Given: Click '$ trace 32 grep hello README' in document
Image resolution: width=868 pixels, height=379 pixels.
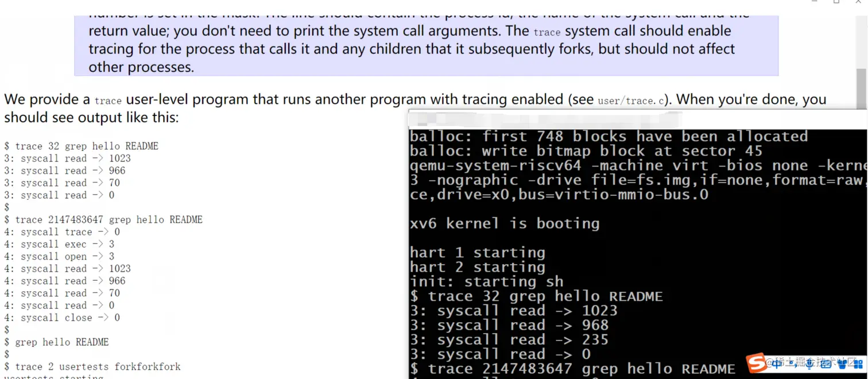Looking at the screenshot, I should coord(81,146).
